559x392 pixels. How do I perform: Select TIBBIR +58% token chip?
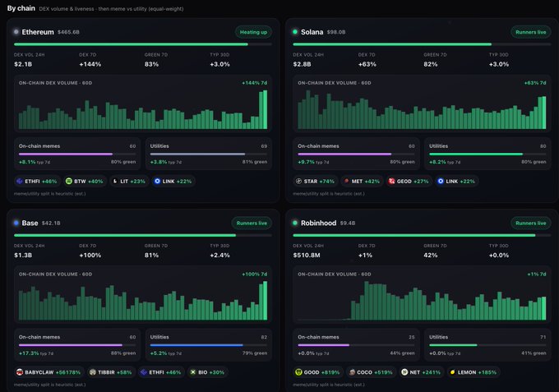(111, 372)
